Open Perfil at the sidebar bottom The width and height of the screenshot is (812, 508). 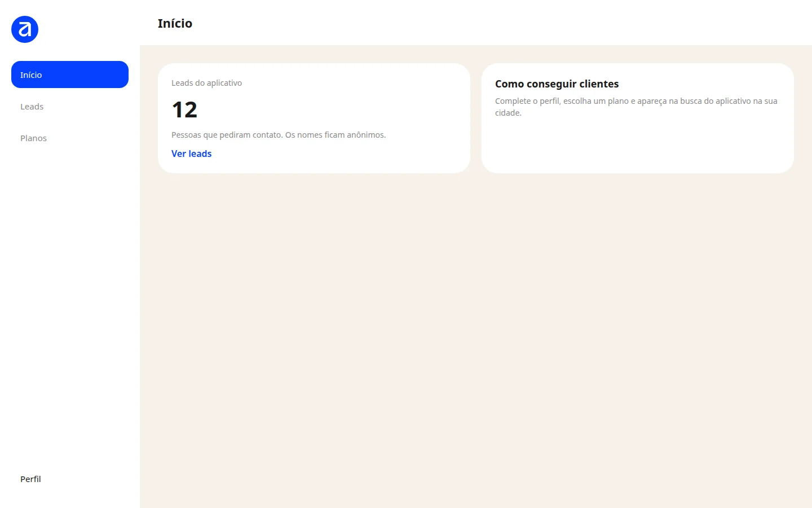click(x=70, y=479)
